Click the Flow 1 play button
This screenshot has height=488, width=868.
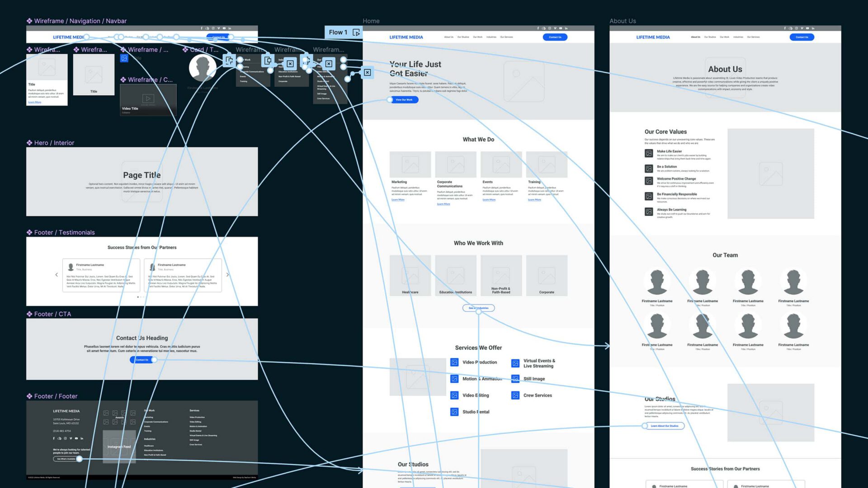click(357, 32)
